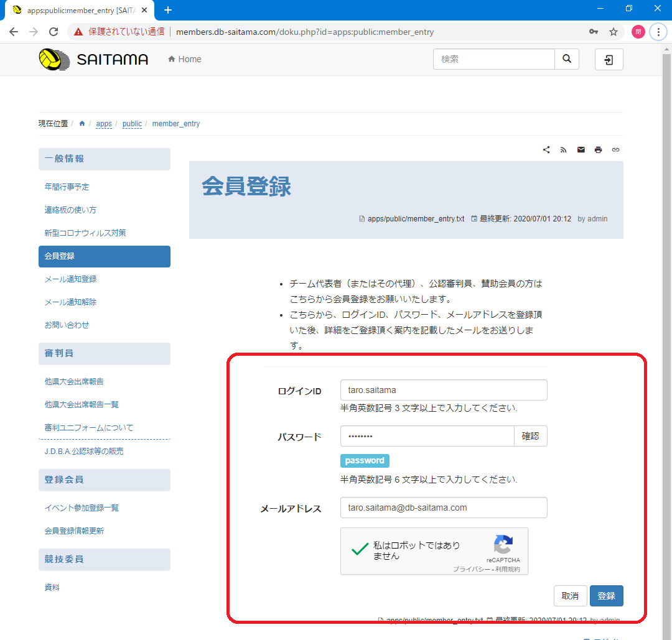Bookmark this page with star icon

coord(614,32)
